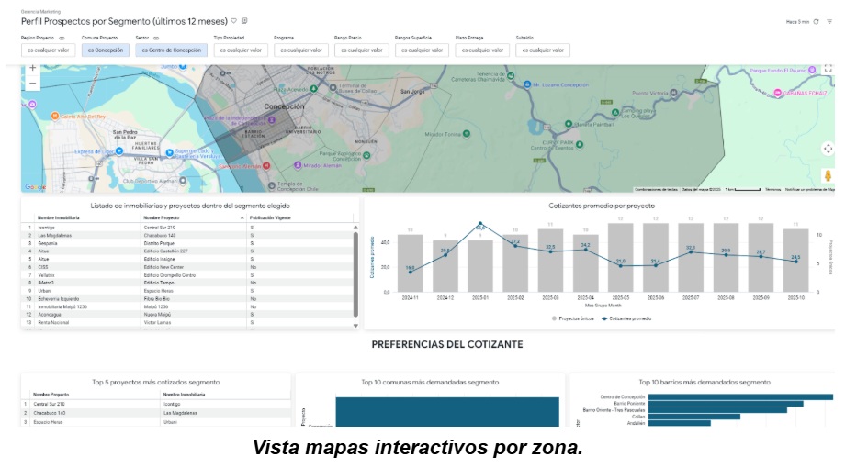Click Centro de Concepción bar in barrios chart
The height and width of the screenshot is (468, 868).
pyautogui.click(x=740, y=396)
